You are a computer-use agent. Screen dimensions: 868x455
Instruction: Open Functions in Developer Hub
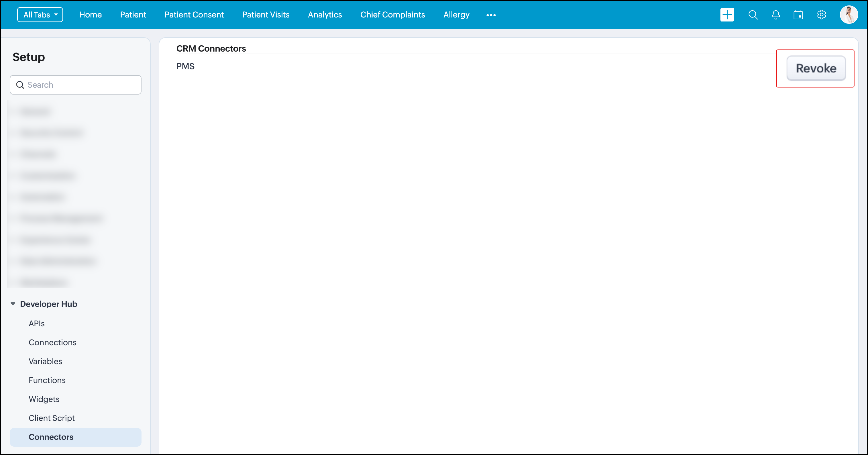click(47, 380)
